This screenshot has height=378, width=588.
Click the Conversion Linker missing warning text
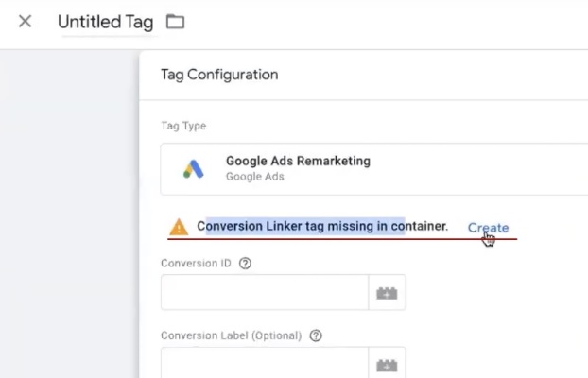(321, 227)
